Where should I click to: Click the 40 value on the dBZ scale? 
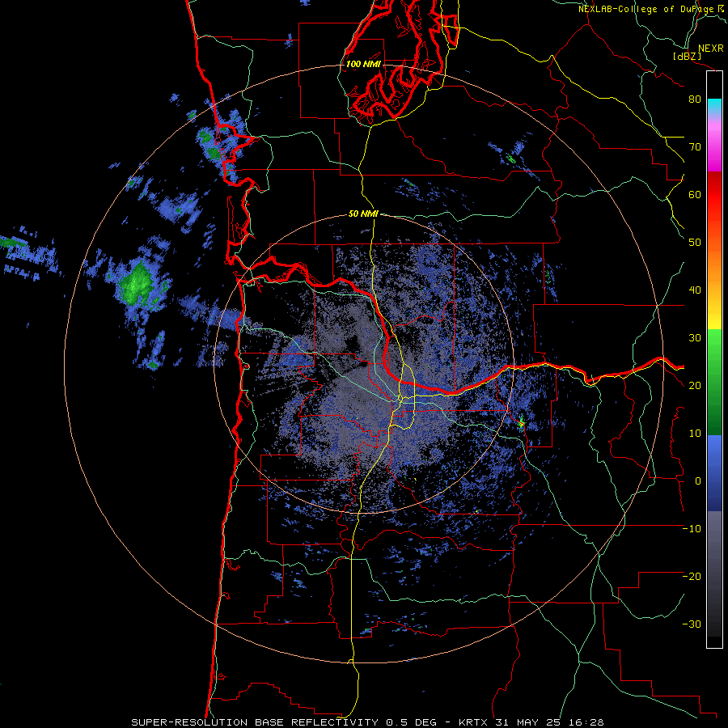695,290
